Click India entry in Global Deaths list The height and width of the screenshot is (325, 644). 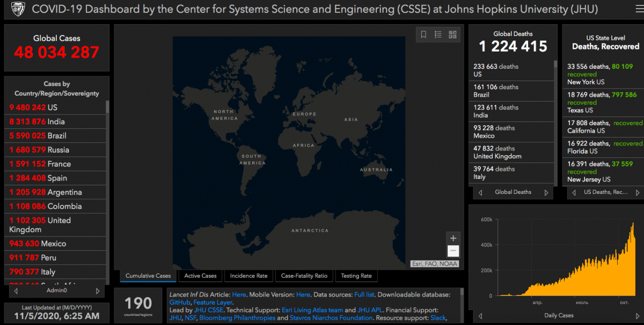point(511,111)
